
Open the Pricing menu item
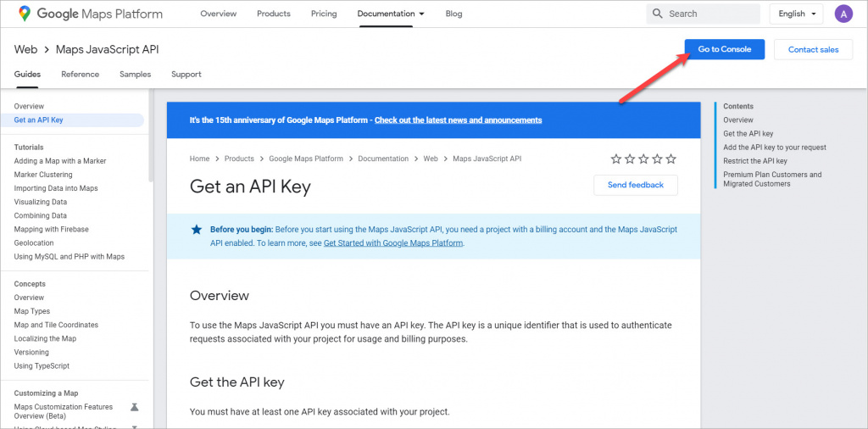(324, 14)
